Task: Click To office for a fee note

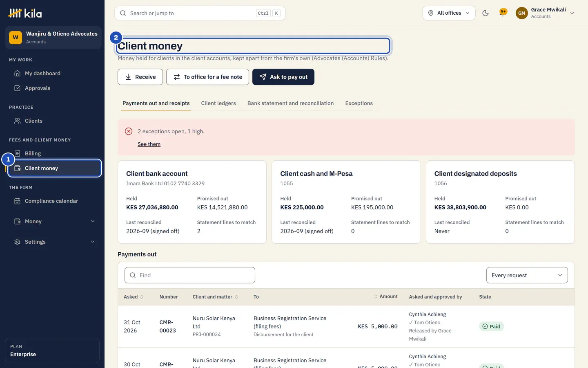Action: pos(207,77)
